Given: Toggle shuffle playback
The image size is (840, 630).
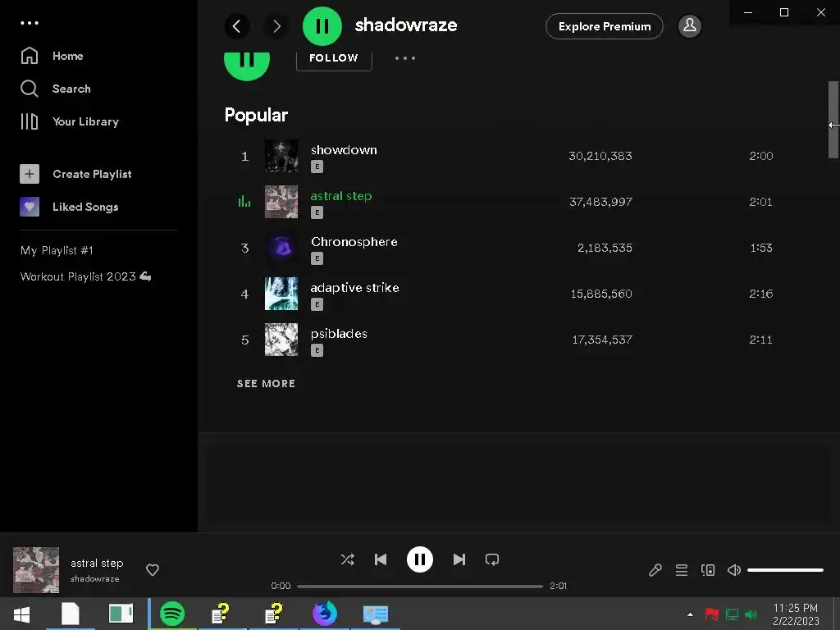Looking at the screenshot, I should pyautogui.click(x=347, y=559).
